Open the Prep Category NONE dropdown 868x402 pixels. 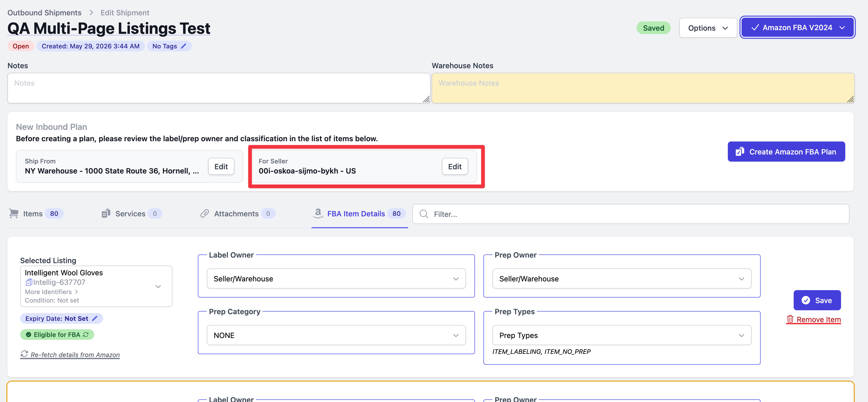[x=336, y=335]
